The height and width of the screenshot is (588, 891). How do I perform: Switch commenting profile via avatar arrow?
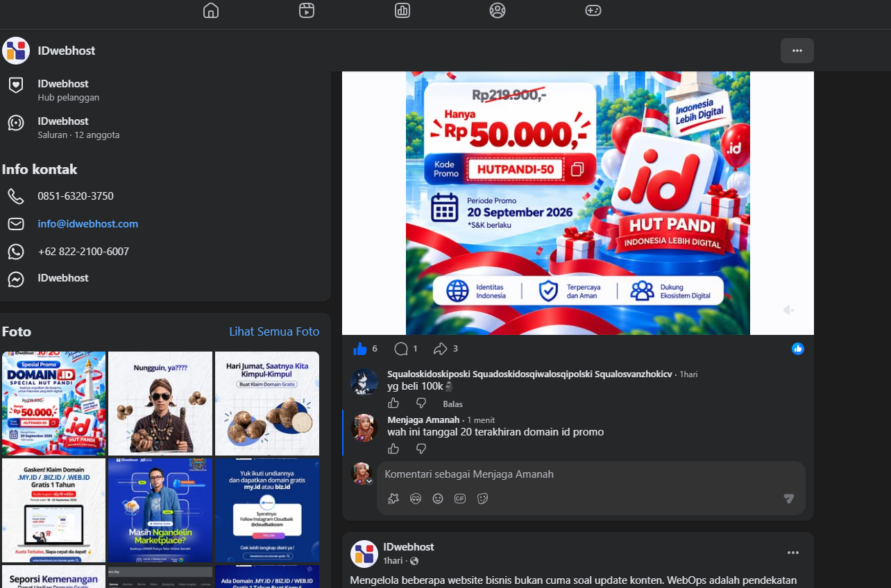[370, 481]
